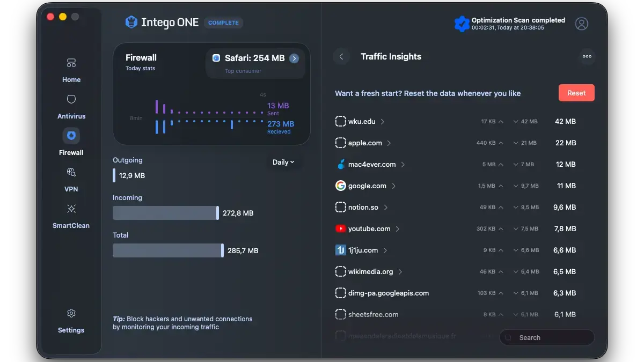
Task: Click the Incoming traffic bar
Action: [165, 213]
